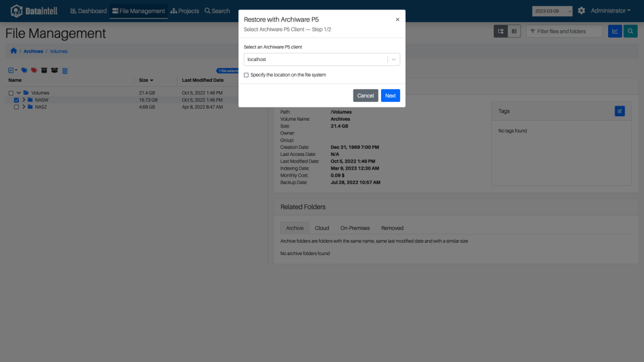The image size is (644, 362).
Task: Click the dropdown chevron next to localhost
Action: pyautogui.click(x=394, y=60)
